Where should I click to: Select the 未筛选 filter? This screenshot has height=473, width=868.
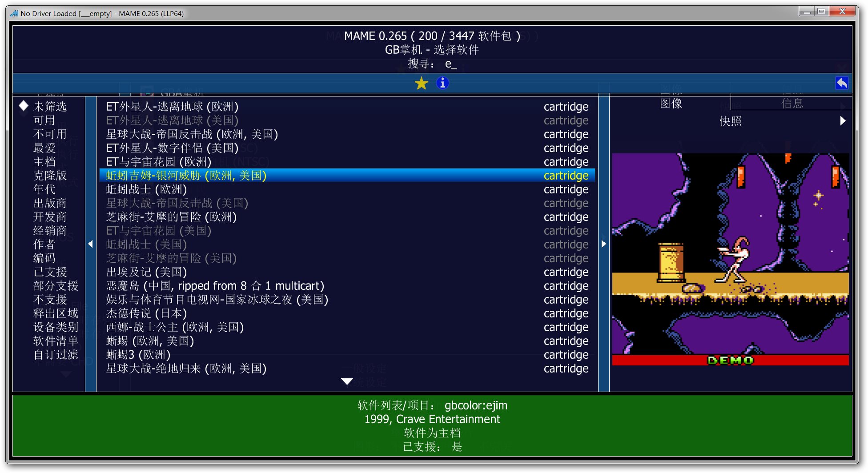point(50,107)
